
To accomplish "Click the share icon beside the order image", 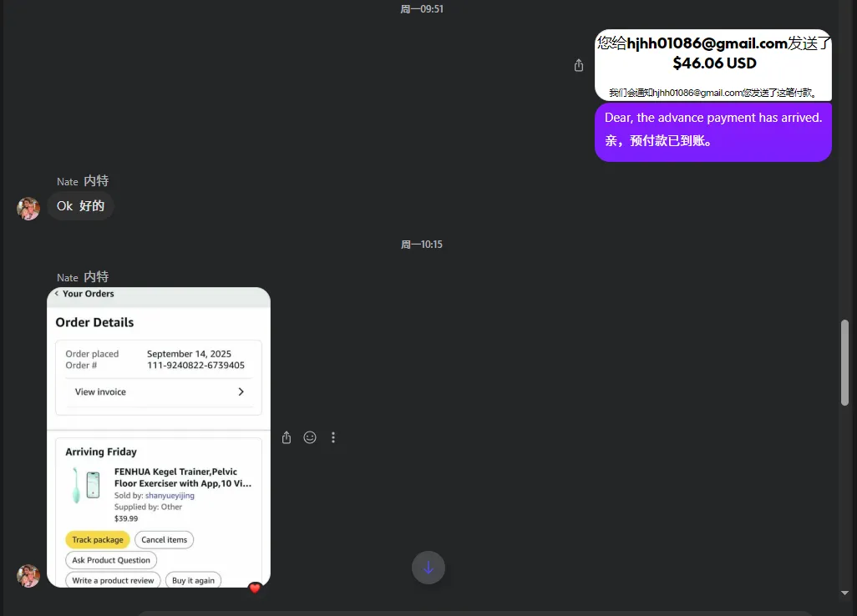I will pyautogui.click(x=287, y=437).
